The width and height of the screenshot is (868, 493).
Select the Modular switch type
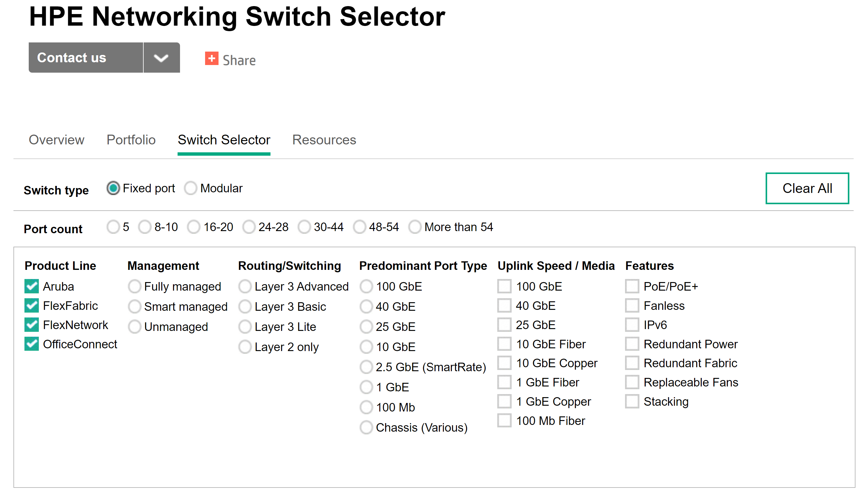(190, 188)
